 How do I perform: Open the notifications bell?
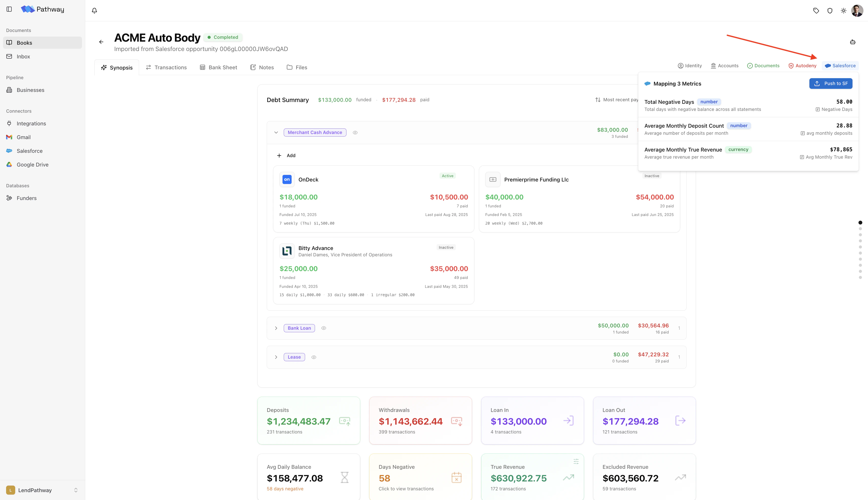(x=94, y=11)
